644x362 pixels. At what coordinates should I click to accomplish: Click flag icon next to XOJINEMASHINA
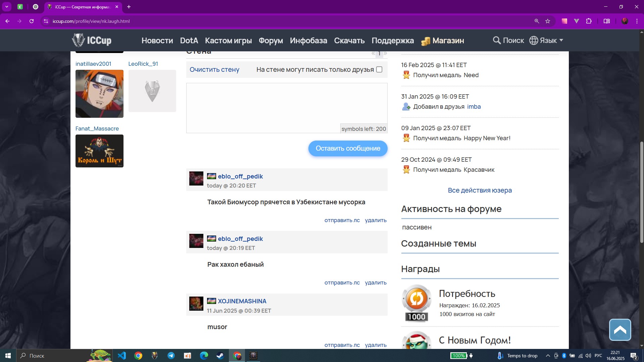point(211,301)
